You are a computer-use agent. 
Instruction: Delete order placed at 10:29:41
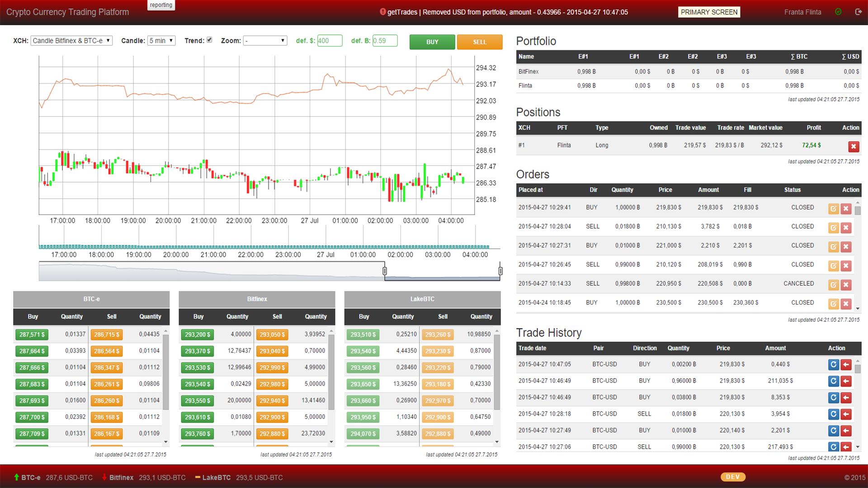846,209
